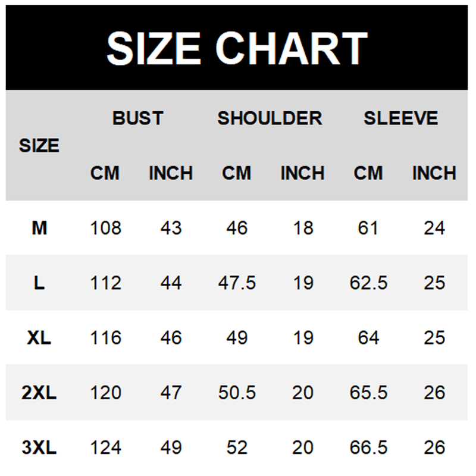Click the SIZE CHART title
Screen dimensions: 476x476
coord(237,48)
